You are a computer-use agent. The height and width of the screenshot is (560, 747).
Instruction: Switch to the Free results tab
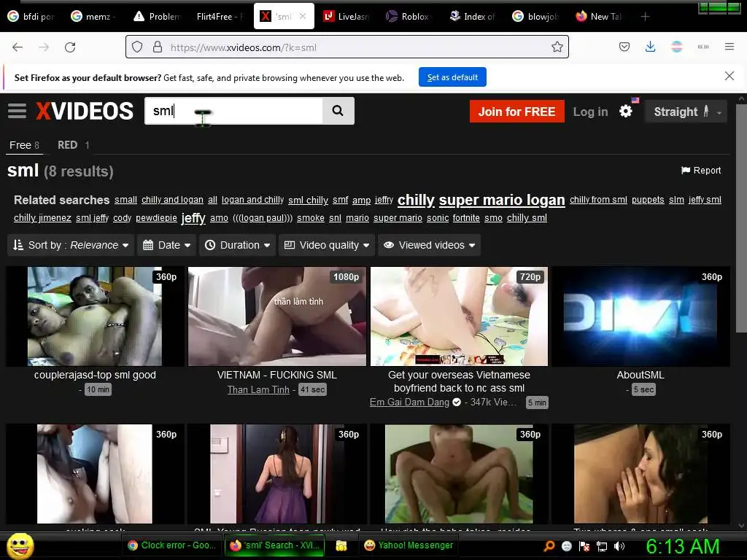(x=24, y=145)
